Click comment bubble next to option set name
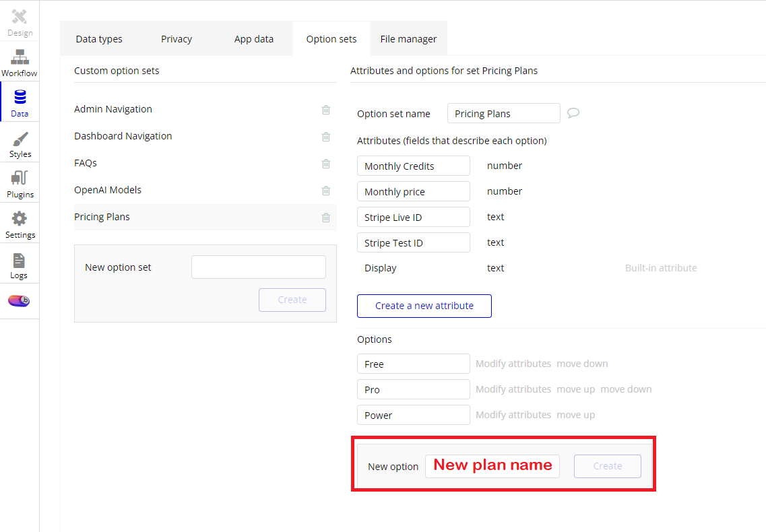The width and height of the screenshot is (766, 532). 573,113
